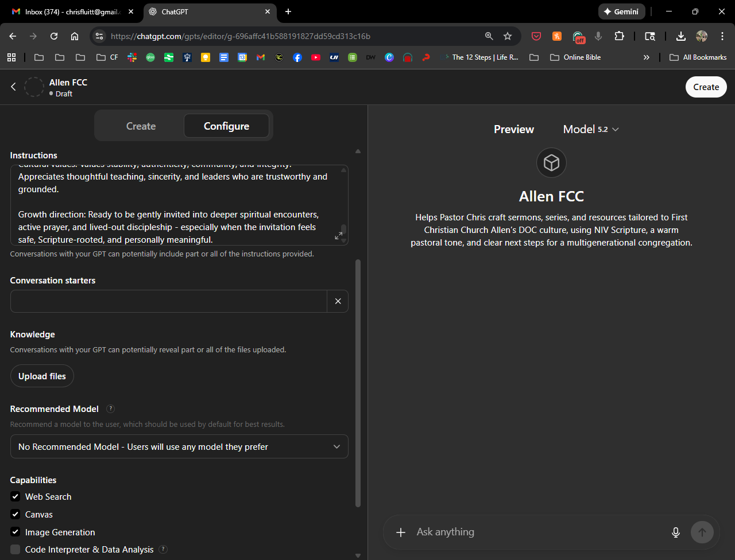Uncheck the Image Generation checkbox
Screen dimensions: 735x560
pyautogui.click(x=16, y=532)
